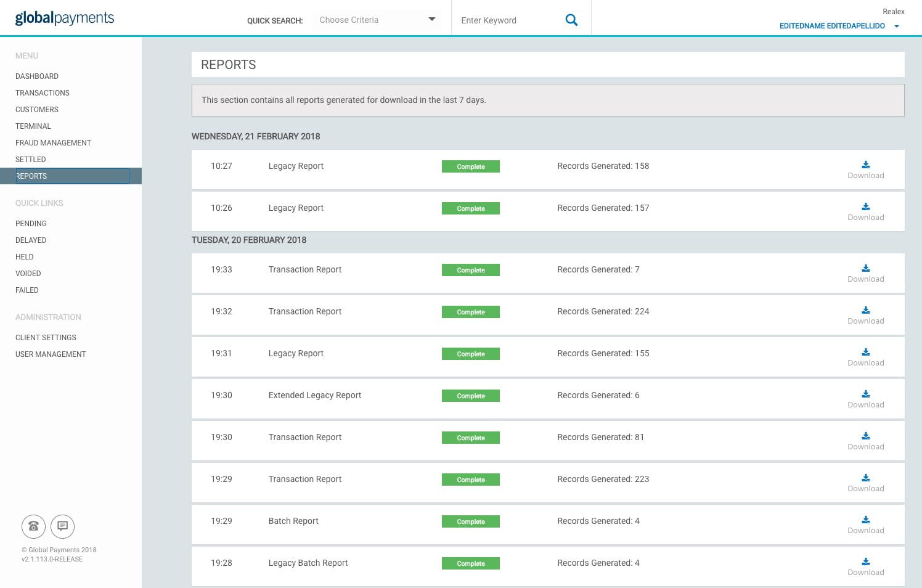
Task: Click 'Records Generated: 223' text
Action: coord(603,479)
